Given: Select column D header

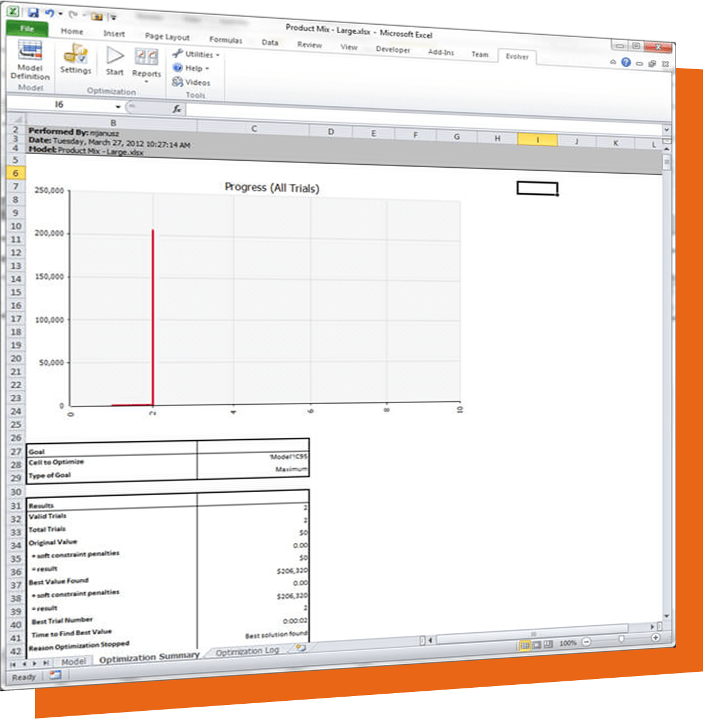Looking at the screenshot, I should 331,132.
